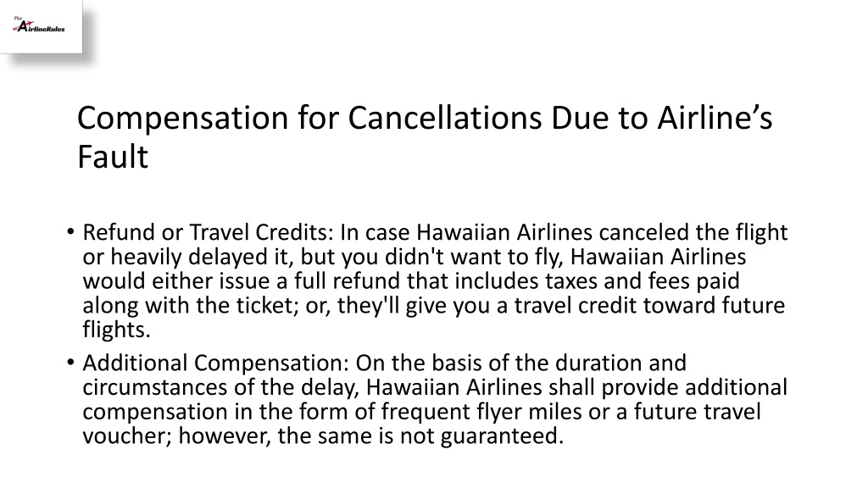
Task: Click the AirlineRules logo
Action: (x=39, y=25)
